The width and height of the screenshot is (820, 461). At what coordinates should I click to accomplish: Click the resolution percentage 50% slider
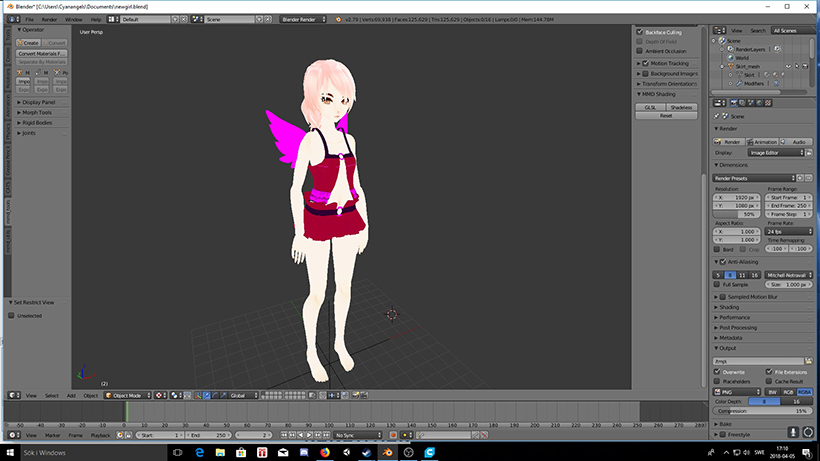click(x=737, y=214)
